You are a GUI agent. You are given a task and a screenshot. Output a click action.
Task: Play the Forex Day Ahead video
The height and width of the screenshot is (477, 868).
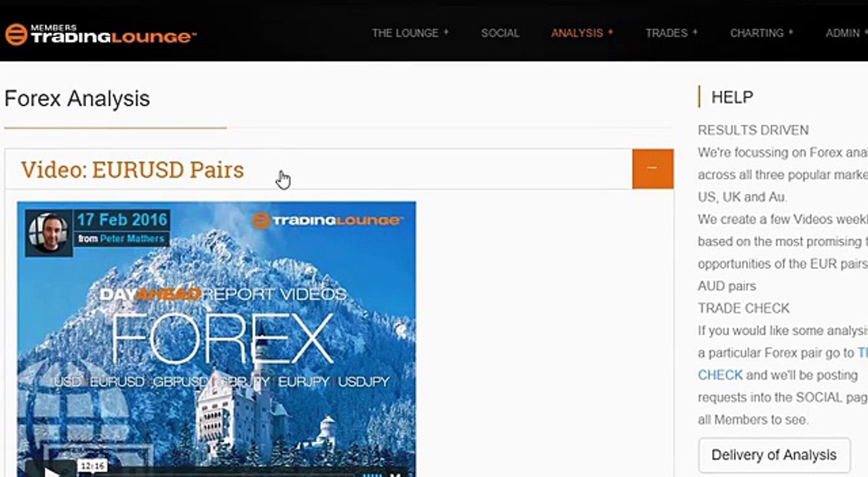(52, 472)
